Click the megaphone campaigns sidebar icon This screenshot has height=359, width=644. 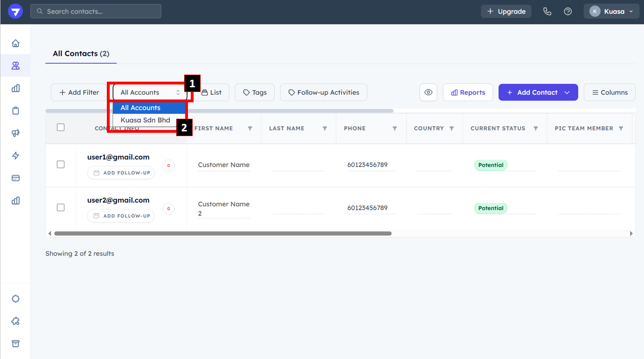click(x=15, y=133)
